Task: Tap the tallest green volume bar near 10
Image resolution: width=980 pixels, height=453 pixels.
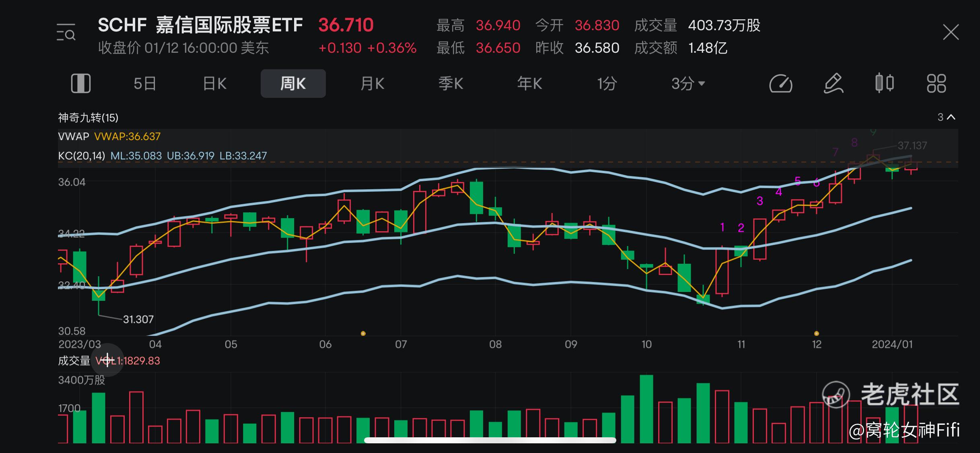Action: [646, 409]
